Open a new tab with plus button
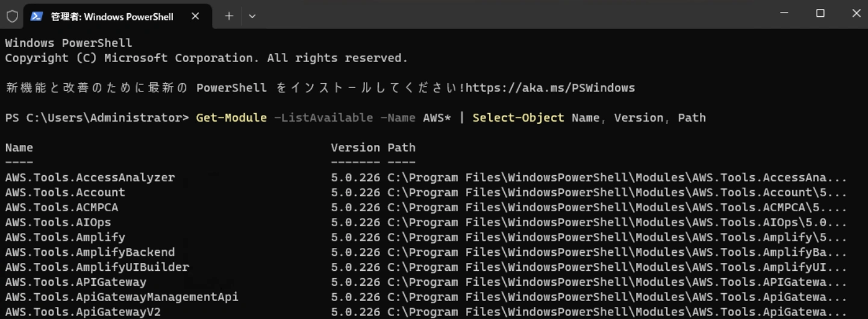This screenshot has height=319, width=868. 229,16
